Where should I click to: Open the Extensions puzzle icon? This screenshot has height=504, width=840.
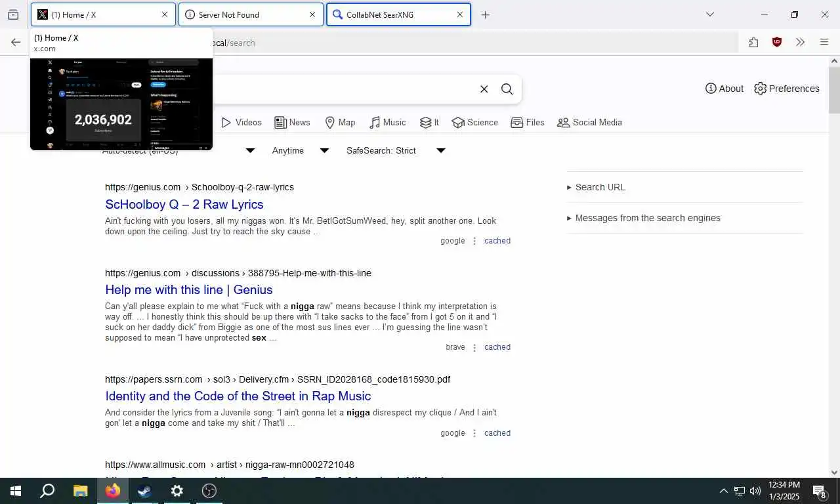tap(753, 42)
